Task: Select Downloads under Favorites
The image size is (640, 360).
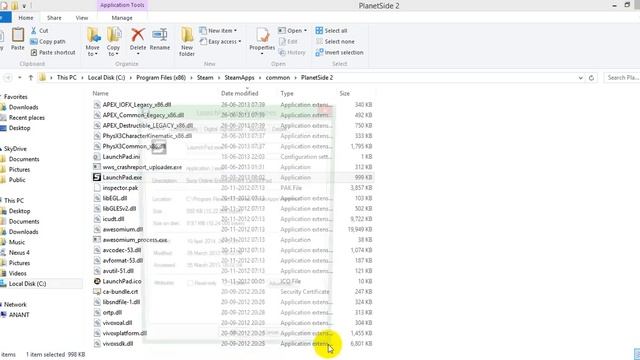Action: 23,107
